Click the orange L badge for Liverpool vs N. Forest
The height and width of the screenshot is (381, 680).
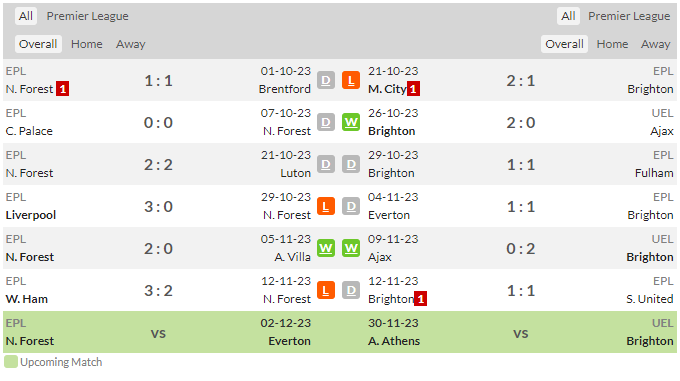click(x=326, y=207)
